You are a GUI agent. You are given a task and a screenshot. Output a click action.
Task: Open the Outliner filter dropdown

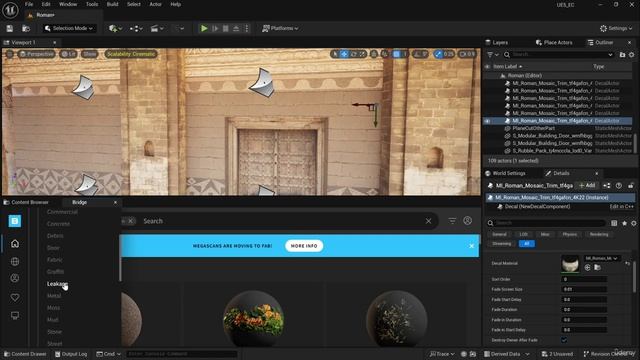[x=492, y=54]
